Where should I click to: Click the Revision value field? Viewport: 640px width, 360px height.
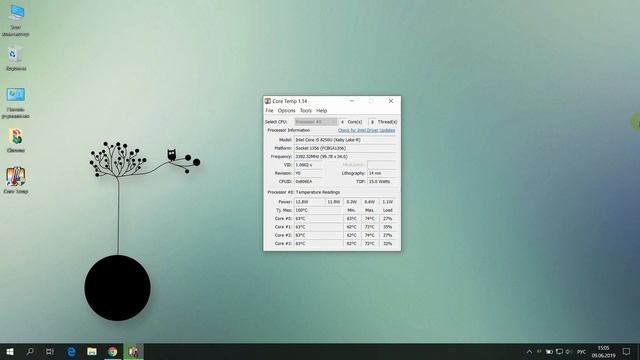point(308,173)
